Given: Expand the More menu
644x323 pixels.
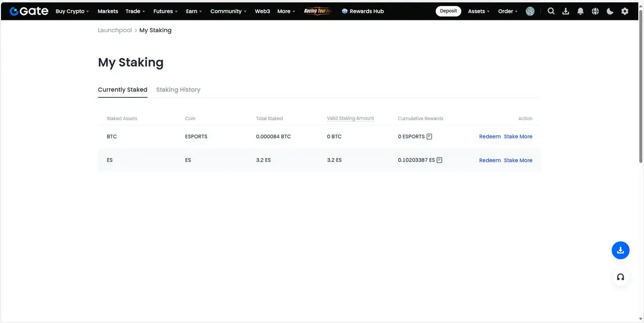Looking at the screenshot, I should click(286, 11).
